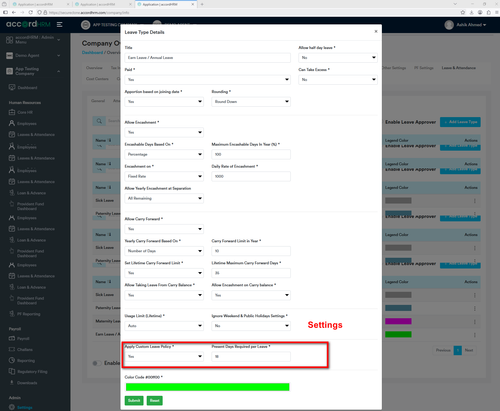Reload the page with the refresh icon
This screenshot has height=411, width=500.
click(x=30, y=12)
